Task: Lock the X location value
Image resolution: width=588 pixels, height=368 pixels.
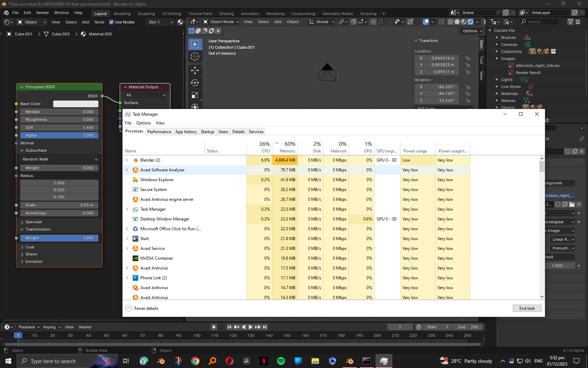Action: click(467, 58)
